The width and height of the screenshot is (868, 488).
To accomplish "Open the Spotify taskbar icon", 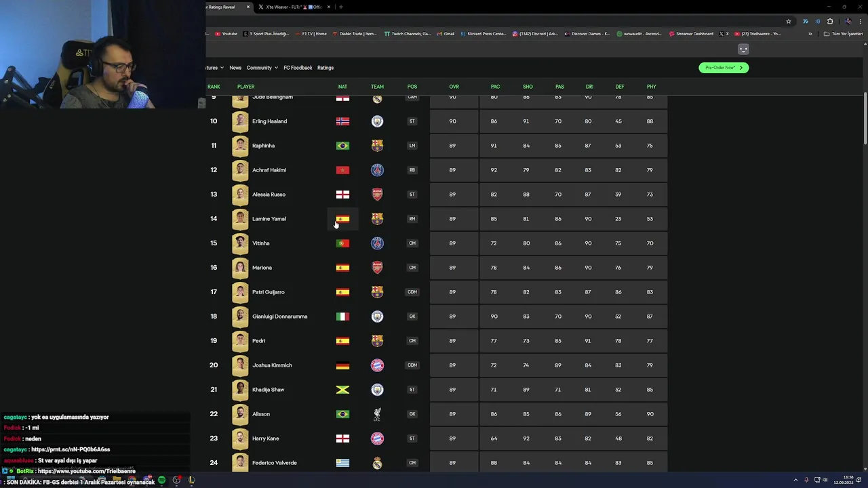I will pos(161,481).
